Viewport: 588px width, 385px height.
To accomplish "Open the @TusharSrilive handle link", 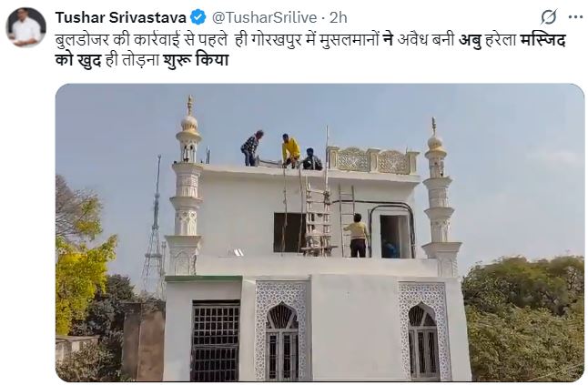I will pyautogui.click(x=265, y=17).
